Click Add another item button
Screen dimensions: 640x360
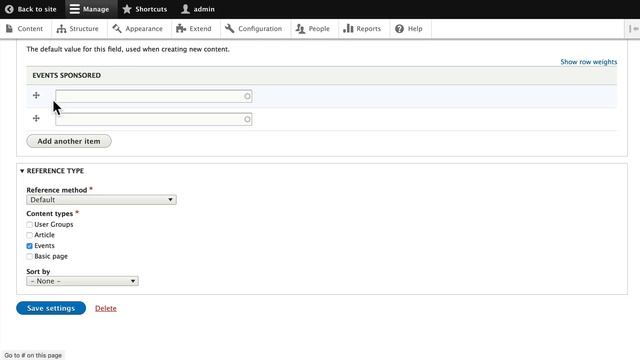point(69,141)
